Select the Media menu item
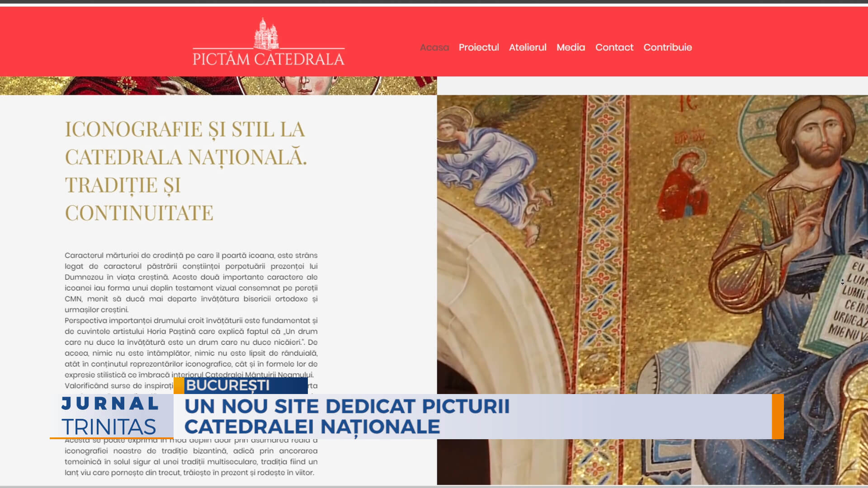 (571, 47)
